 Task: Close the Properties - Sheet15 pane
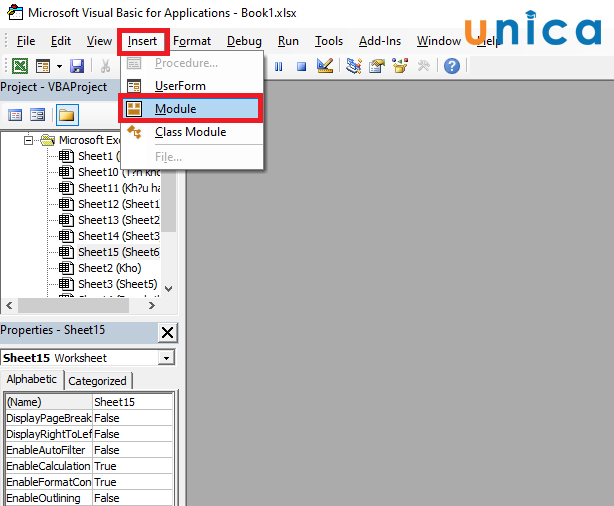coord(167,333)
